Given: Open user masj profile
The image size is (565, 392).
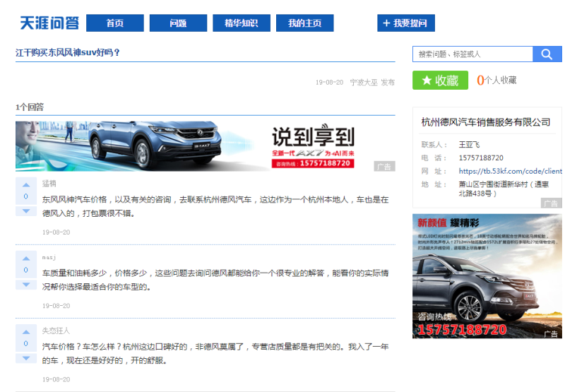Looking at the screenshot, I should pyautogui.click(x=49, y=257).
